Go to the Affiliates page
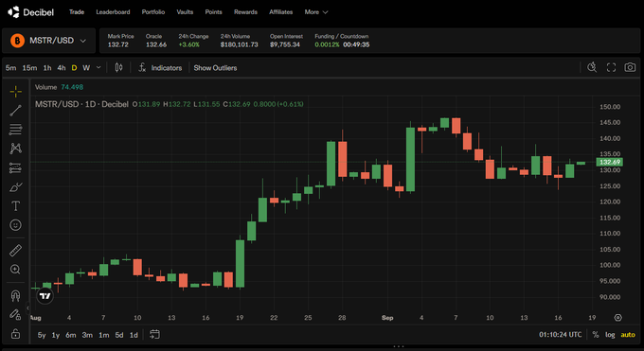 [x=281, y=12]
